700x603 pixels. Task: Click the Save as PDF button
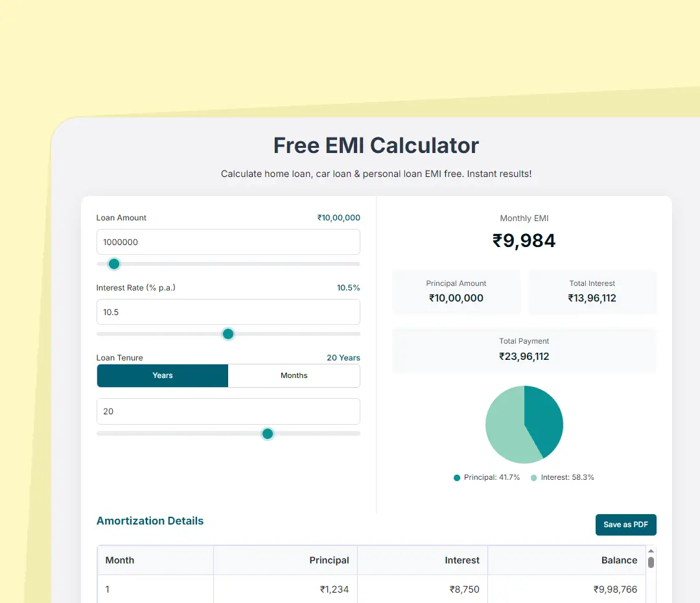click(x=625, y=525)
